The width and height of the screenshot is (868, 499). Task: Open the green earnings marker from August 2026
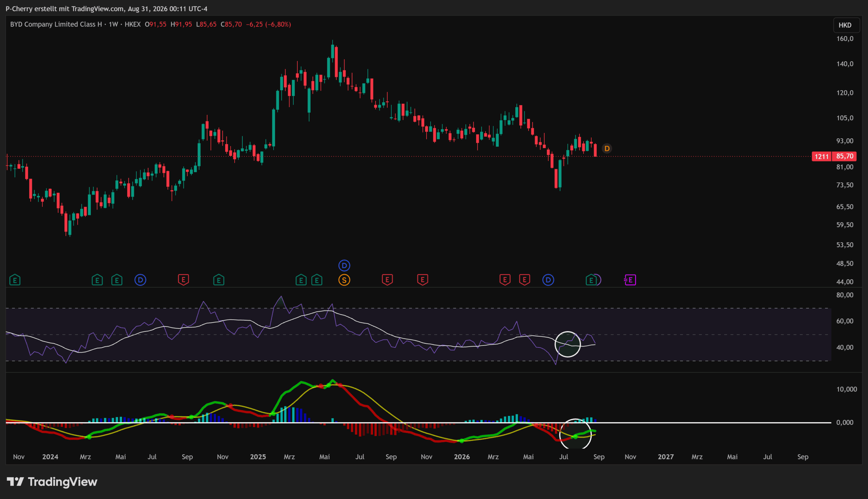click(x=591, y=280)
